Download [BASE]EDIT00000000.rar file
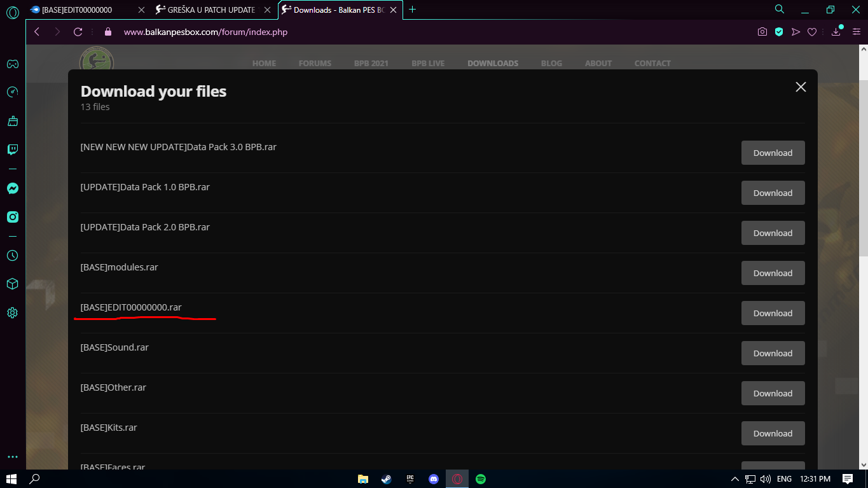Screen dimensions: 868x488 coord(773,313)
